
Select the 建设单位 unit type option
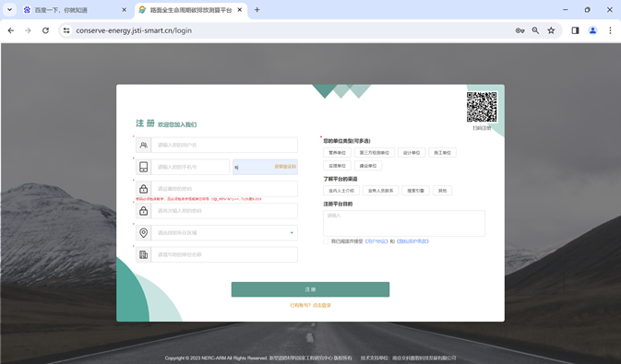click(x=368, y=166)
